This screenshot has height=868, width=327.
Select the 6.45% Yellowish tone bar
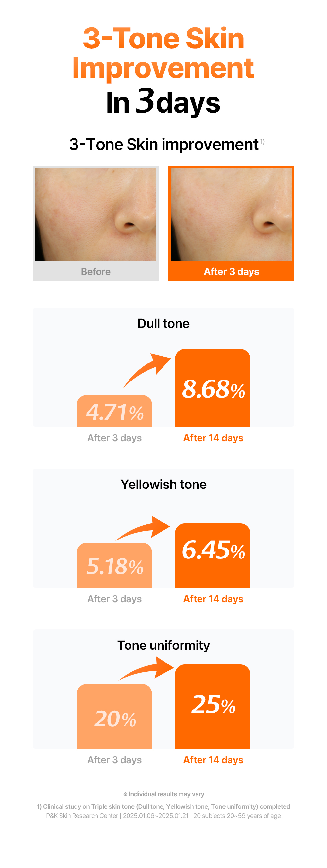point(213,556)
